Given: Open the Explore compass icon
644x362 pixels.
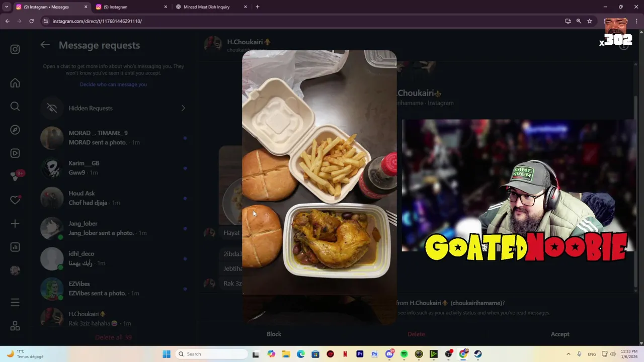Looking at the screenshot, I should pyautogui.click(x=15, y=130).
